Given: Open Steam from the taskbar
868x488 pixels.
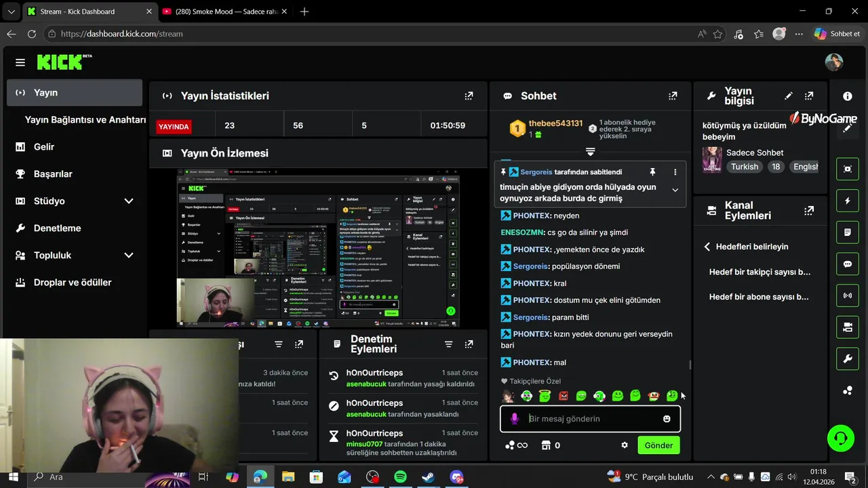Looking at the screenshot, I should pos(428,477).
